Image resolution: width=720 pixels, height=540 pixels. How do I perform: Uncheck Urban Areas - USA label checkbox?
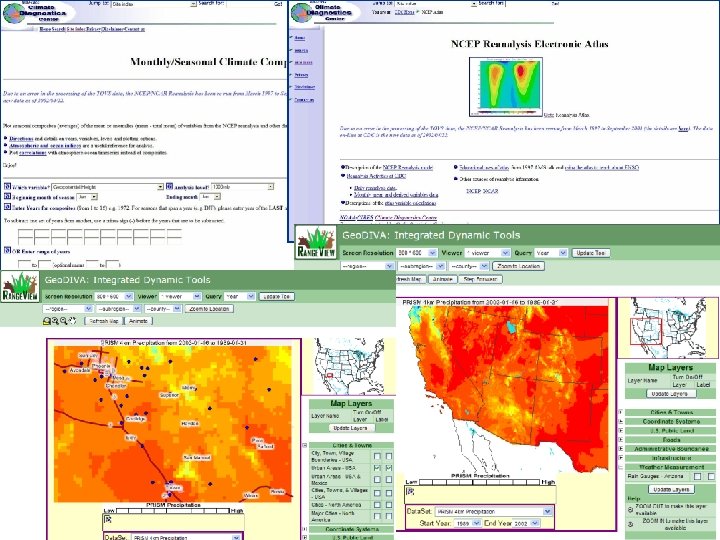click(389, 468)
